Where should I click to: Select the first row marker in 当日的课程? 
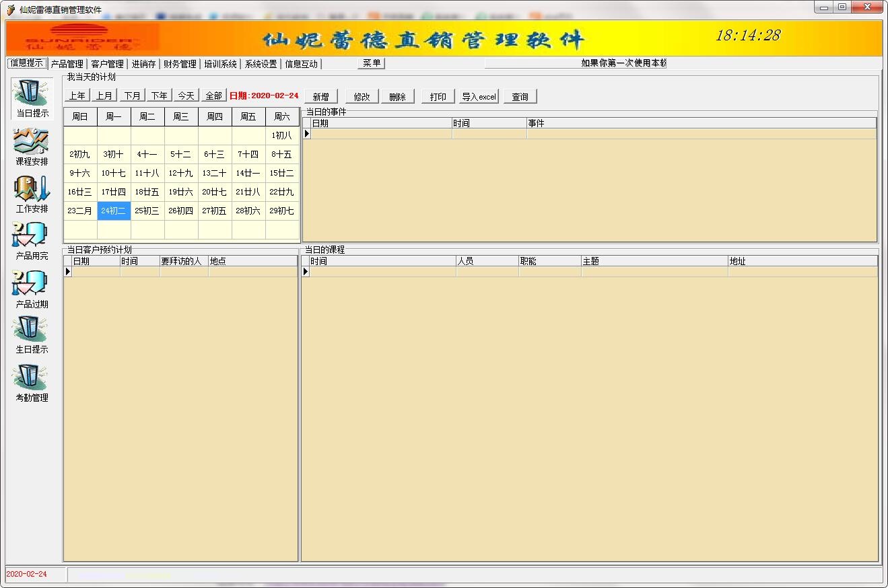pyautogui.click(x=306, y=272)
